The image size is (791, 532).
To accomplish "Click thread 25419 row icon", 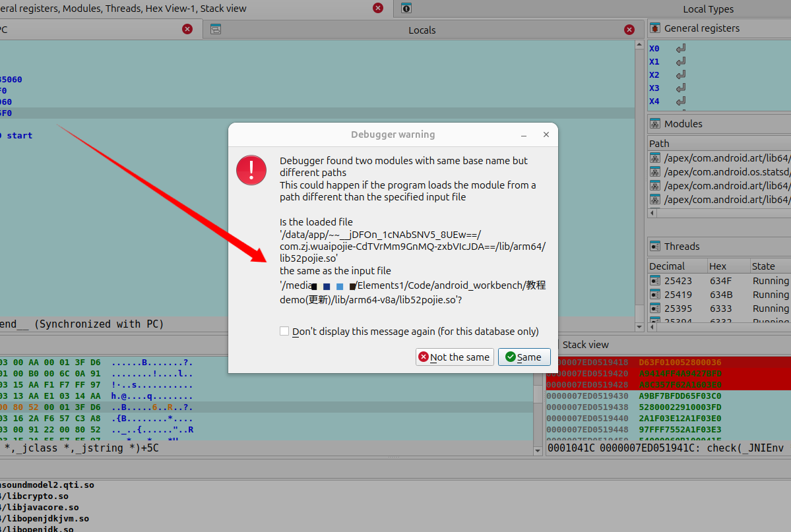I will tap(655, 295).
